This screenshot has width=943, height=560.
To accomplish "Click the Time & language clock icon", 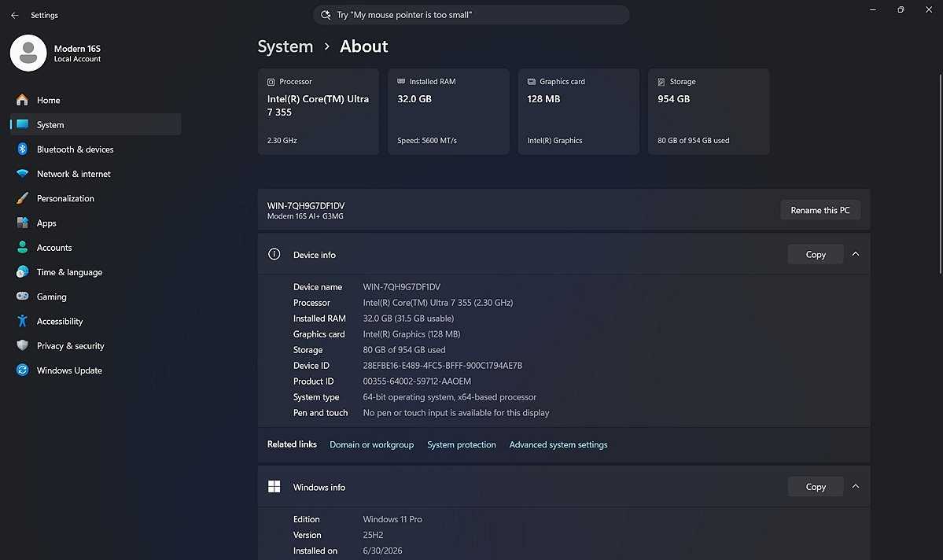I will click(x=22, y=272).
